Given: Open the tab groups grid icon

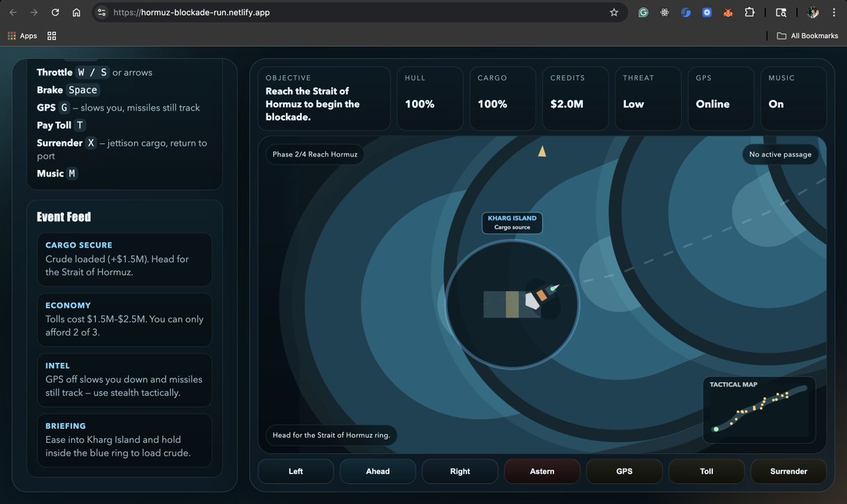Looking at the screenshot, I should coord(52,36).
